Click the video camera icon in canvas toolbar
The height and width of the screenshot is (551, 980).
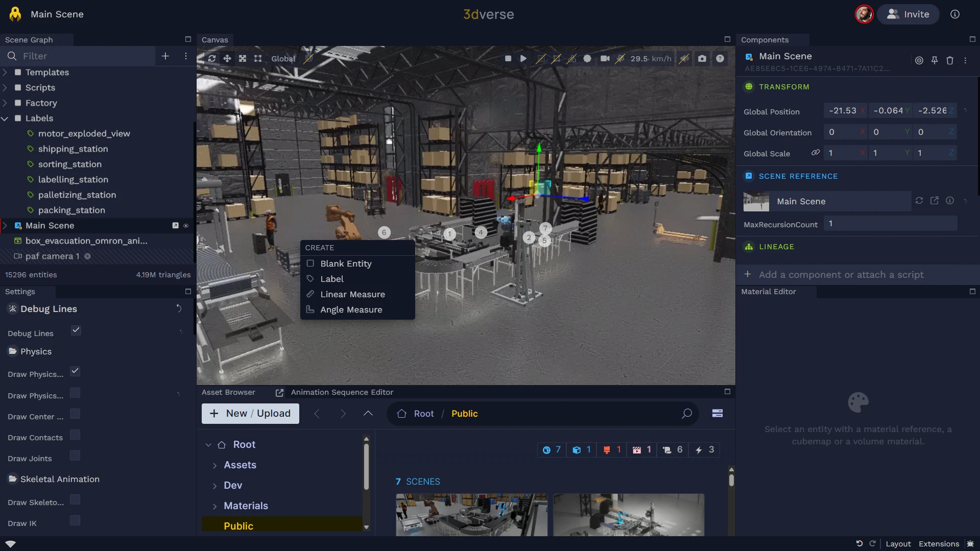605,59
